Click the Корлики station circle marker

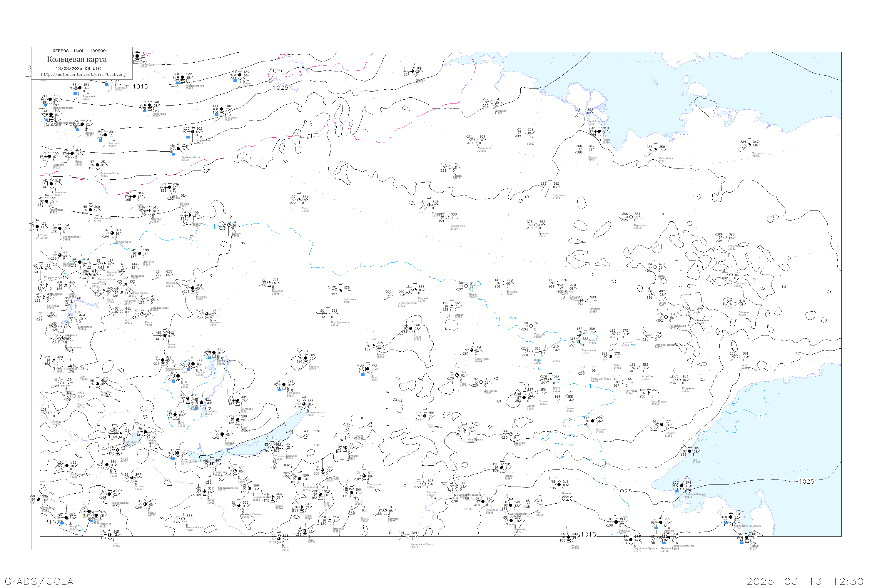(x=105, y=135)
